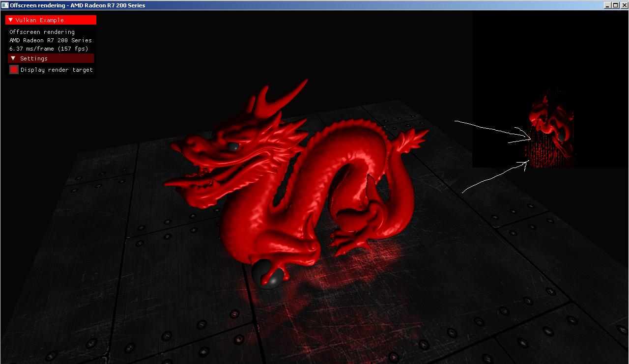Screen dimensions: 629x364
Task: Collapse the Settings section disclosure triangle
Action: pos(13,58)
